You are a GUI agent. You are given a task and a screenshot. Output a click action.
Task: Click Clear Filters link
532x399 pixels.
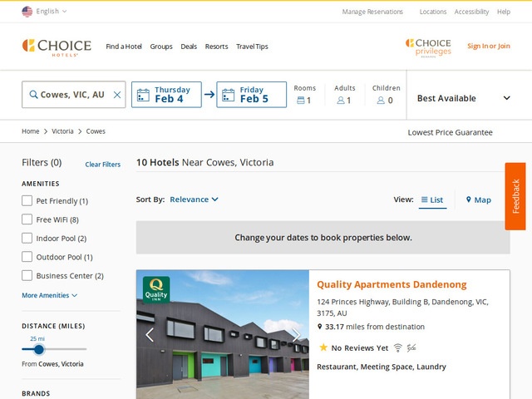tap(103, 165)
